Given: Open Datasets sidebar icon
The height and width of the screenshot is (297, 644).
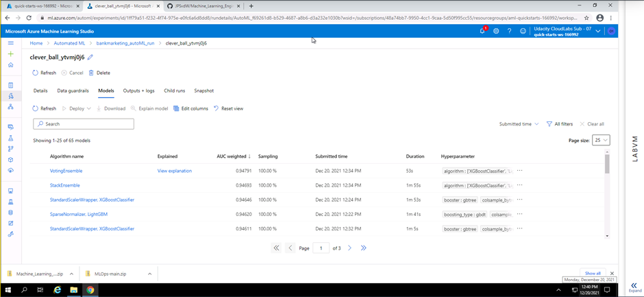Looking at the screenshot, I should click(x=11, y=127).
